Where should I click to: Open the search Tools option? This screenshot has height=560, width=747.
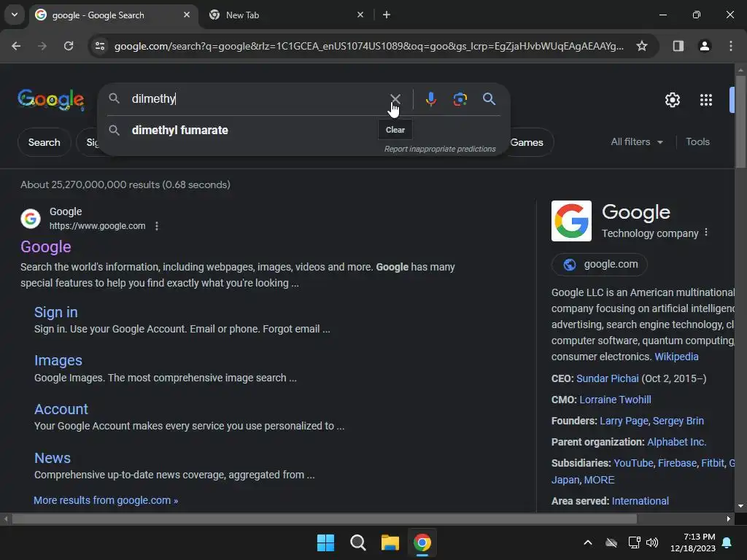coord(697,142)
